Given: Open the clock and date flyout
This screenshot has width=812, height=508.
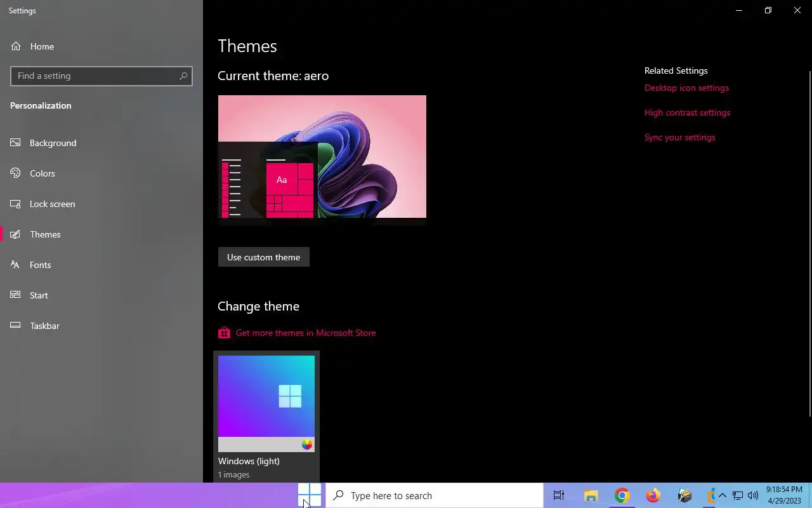Looking at the screenshot, I should [784, 495].
